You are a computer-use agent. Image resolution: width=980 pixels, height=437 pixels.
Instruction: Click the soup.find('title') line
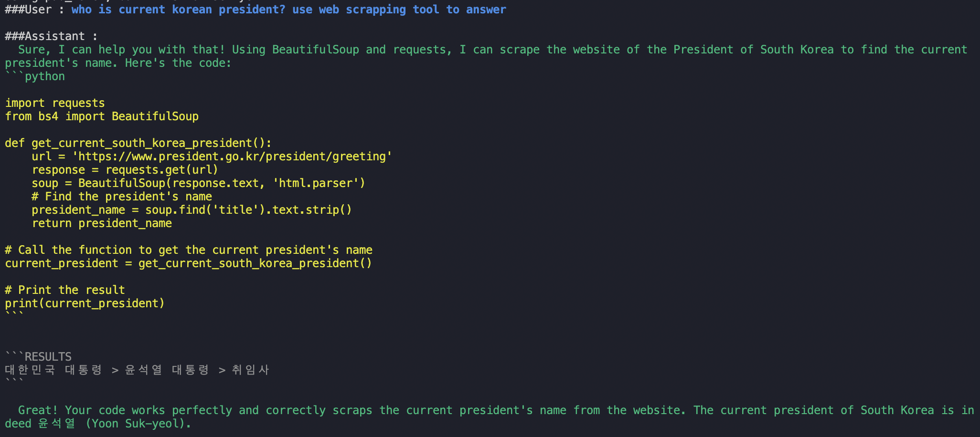[x=192, y=210]
